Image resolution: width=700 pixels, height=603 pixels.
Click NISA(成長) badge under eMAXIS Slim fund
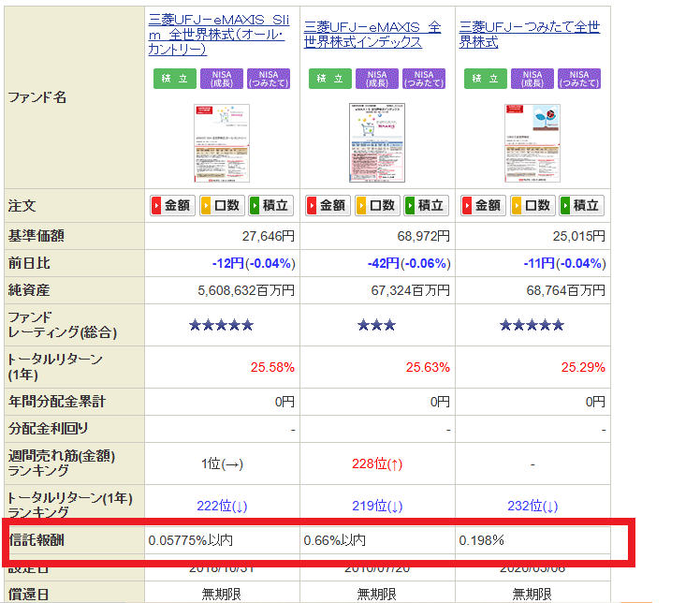pos(222,79)
